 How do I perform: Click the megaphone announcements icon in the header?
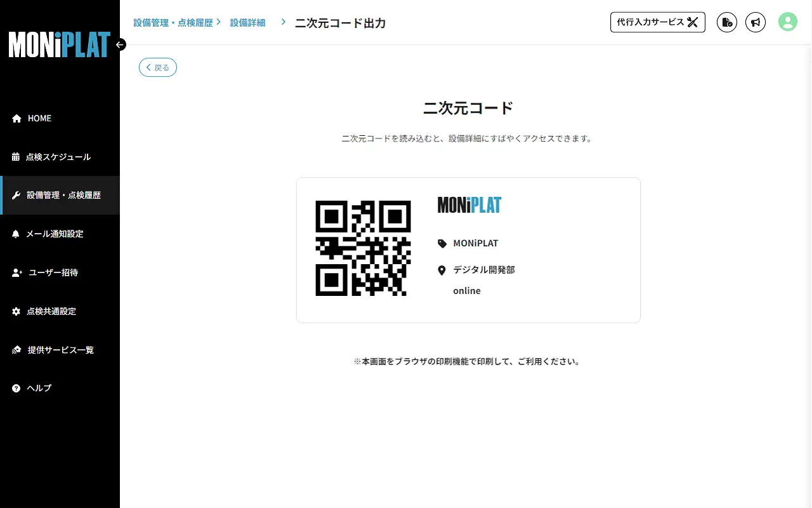[756, 22]
